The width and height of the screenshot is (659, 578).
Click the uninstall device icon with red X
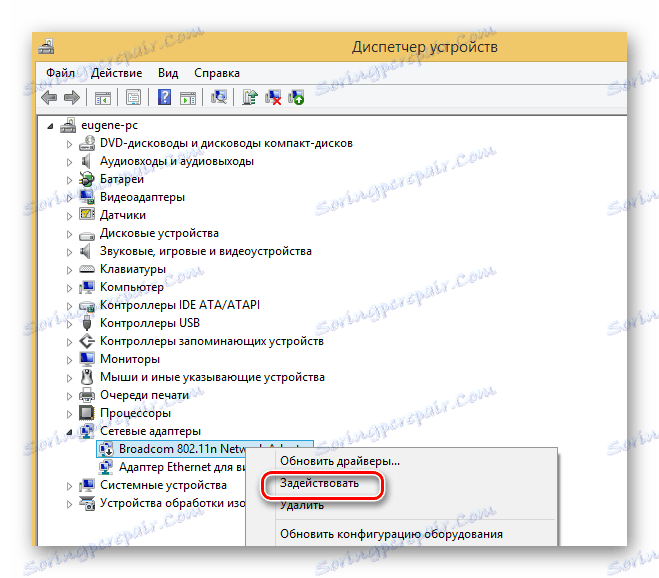click(273, 98)
